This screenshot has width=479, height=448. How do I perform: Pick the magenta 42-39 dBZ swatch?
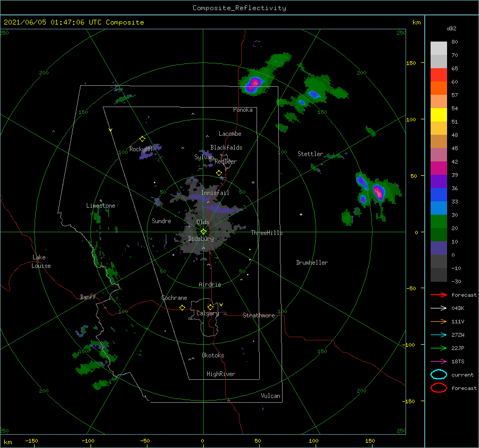pos(439,168)
